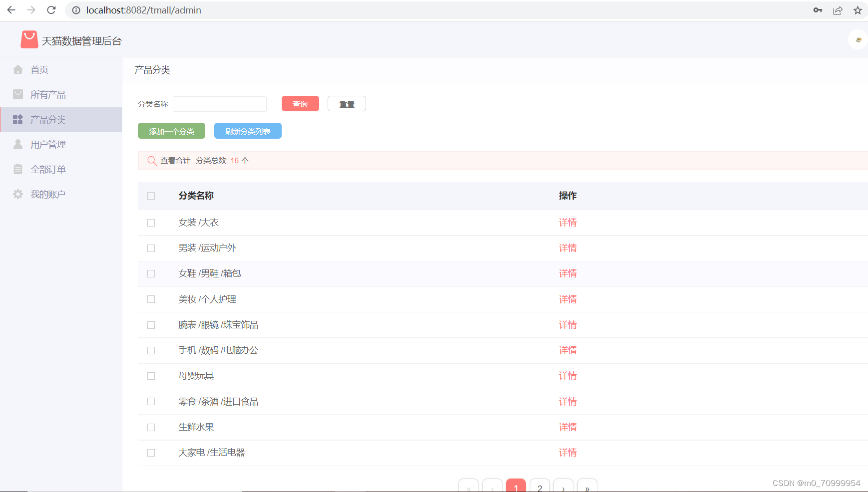Open 首页 in the sidebar
The height and width of the screenshot is (492, 868).
[x=61, y=70]
